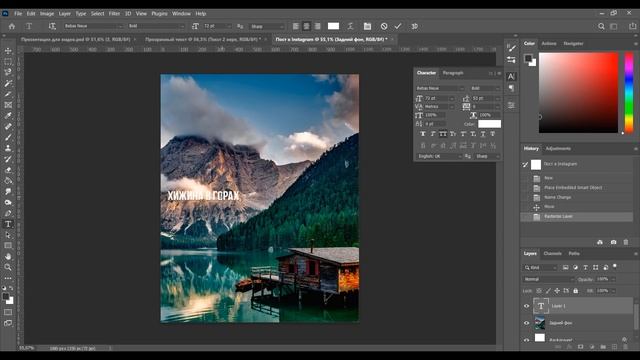Toggle Character and Paragraph panels icon
The width and height of the screenshot is (640, 360).
tap(367, 26)
